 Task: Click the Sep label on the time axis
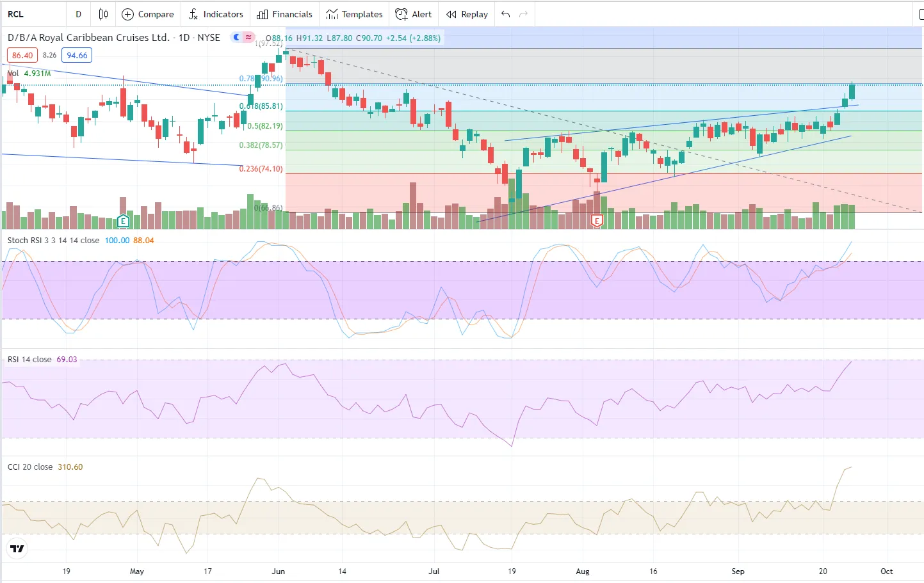click(x=738, y=571)
